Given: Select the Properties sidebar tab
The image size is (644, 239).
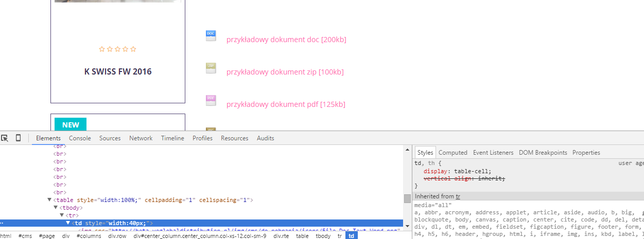Looking at the screenshot, I should pyautogui.click(x=586, y=153).
